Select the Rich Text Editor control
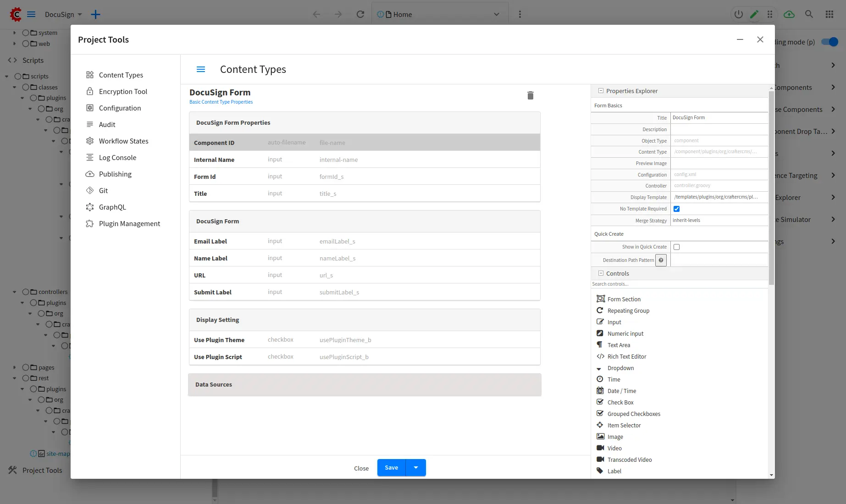This screenshot has height=504, width=846. [x=626, y=356]
